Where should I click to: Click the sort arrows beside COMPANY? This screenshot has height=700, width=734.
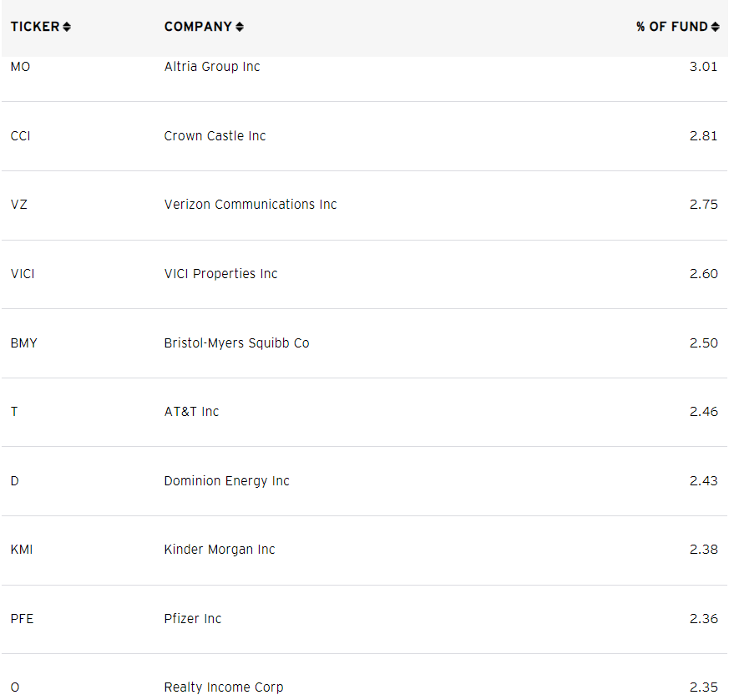[240, 27]
